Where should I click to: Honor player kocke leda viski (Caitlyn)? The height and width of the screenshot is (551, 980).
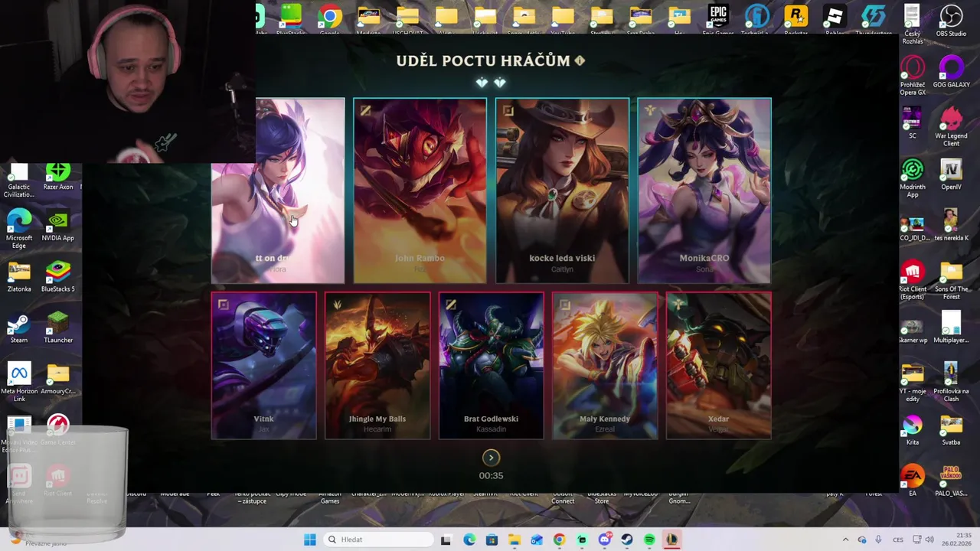(562, 191)
